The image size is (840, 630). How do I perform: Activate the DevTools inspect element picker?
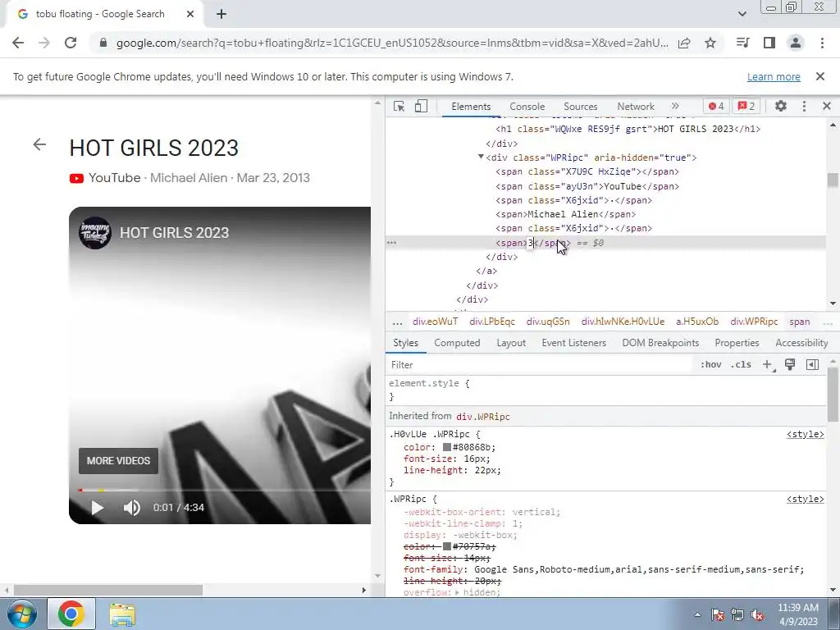pyautogui.click(x=399, y=106)
